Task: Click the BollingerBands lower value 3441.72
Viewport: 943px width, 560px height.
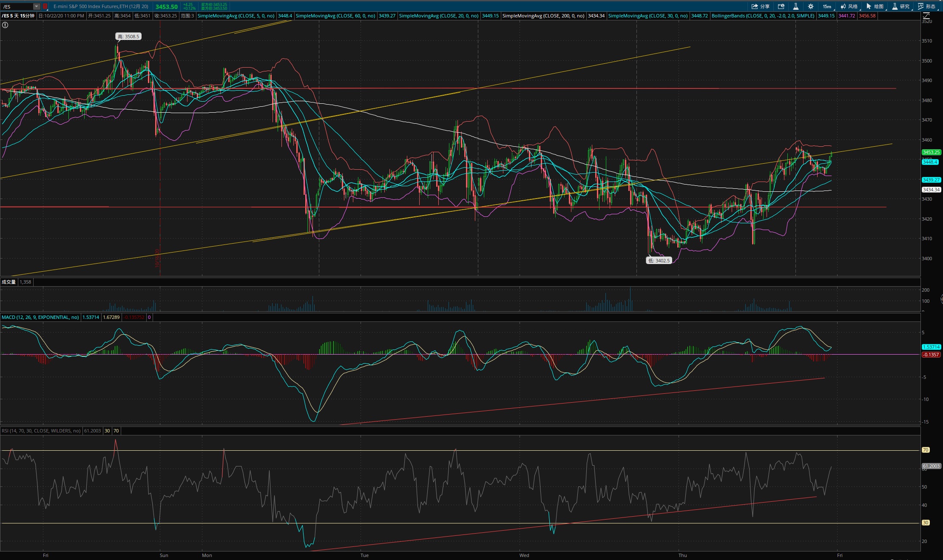Action: pyautogui.click(x=846, y=16)
